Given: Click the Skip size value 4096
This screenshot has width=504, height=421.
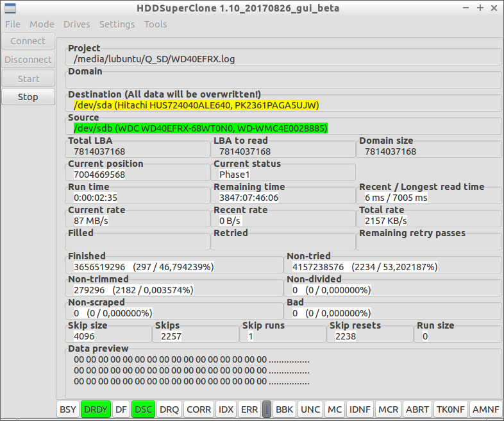Looking at the screenshot, I should pyautogui.click(x=84, y=336).
